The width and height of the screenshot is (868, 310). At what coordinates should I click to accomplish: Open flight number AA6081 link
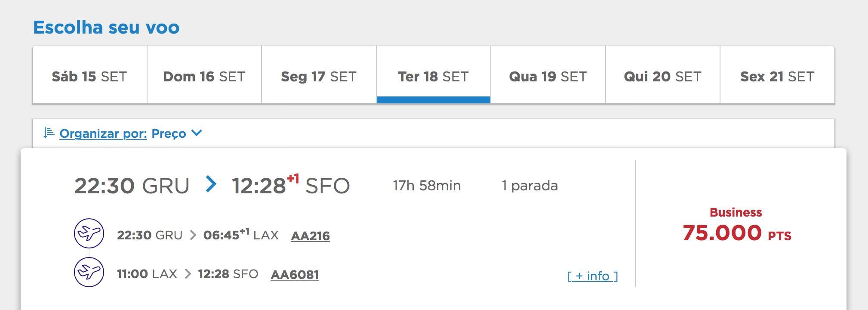click(295, 275)
